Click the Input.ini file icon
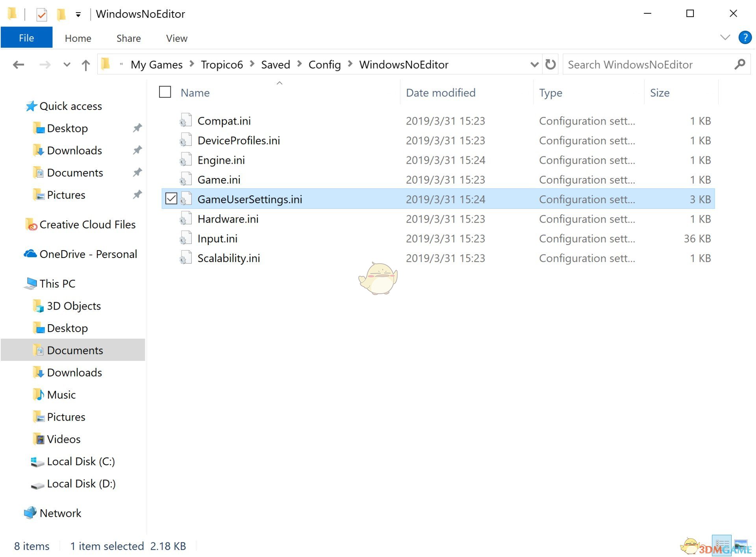 point(185,238)
